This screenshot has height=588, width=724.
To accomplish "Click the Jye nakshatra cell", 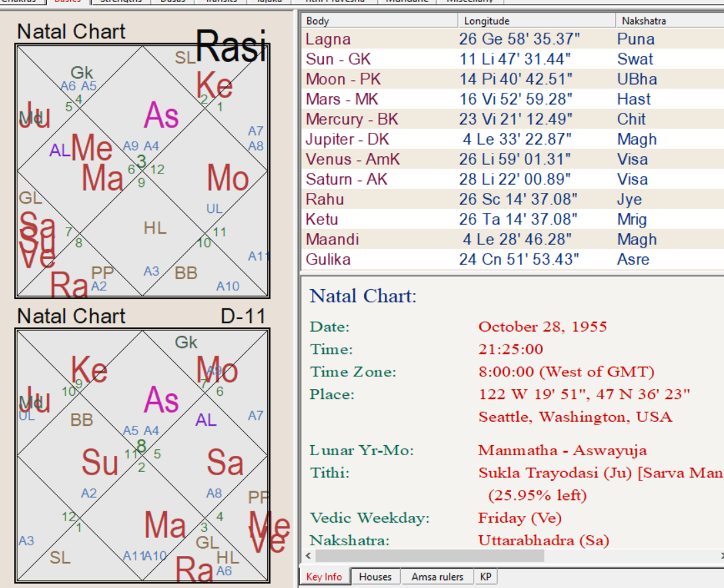I will [x=629, y=200].
